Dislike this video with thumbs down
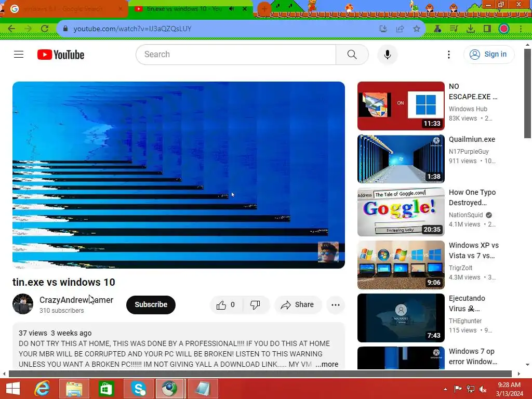Screen dimensions: 532x399 pyautogui.click(x=256, y=304)
